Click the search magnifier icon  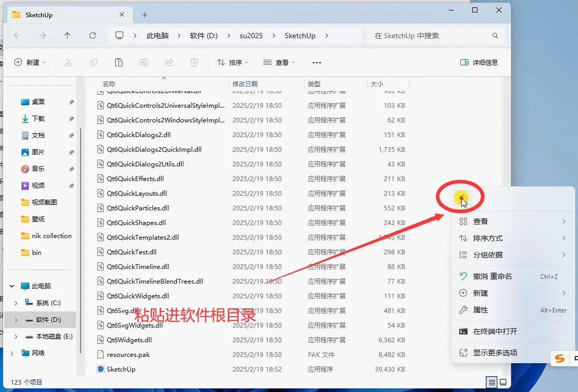pos(495,36)
